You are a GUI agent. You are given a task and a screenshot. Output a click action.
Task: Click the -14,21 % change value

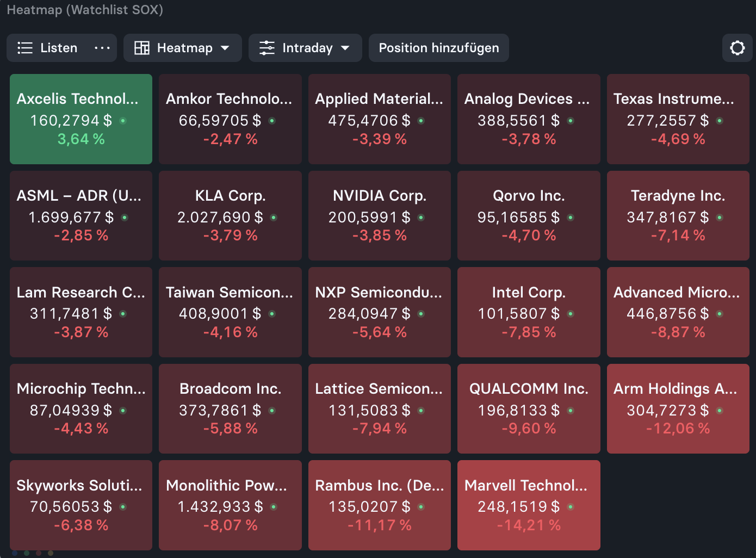click(529, 525)
